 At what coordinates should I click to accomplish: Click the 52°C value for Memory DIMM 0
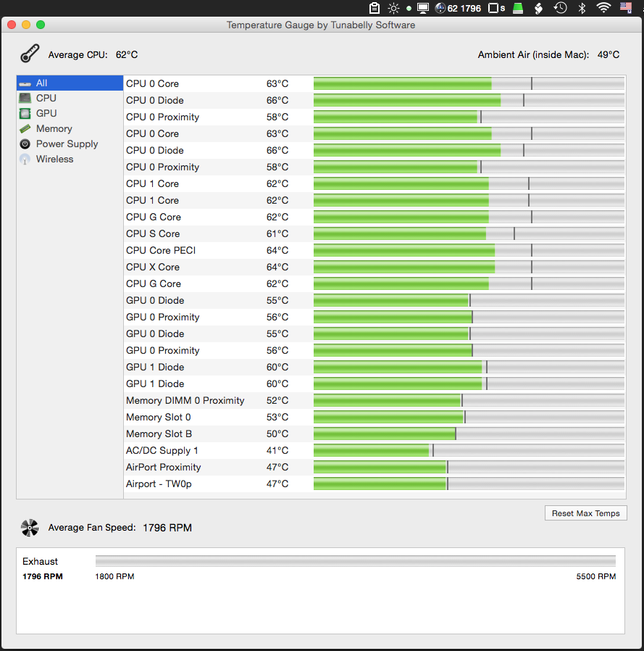point(277,401)
